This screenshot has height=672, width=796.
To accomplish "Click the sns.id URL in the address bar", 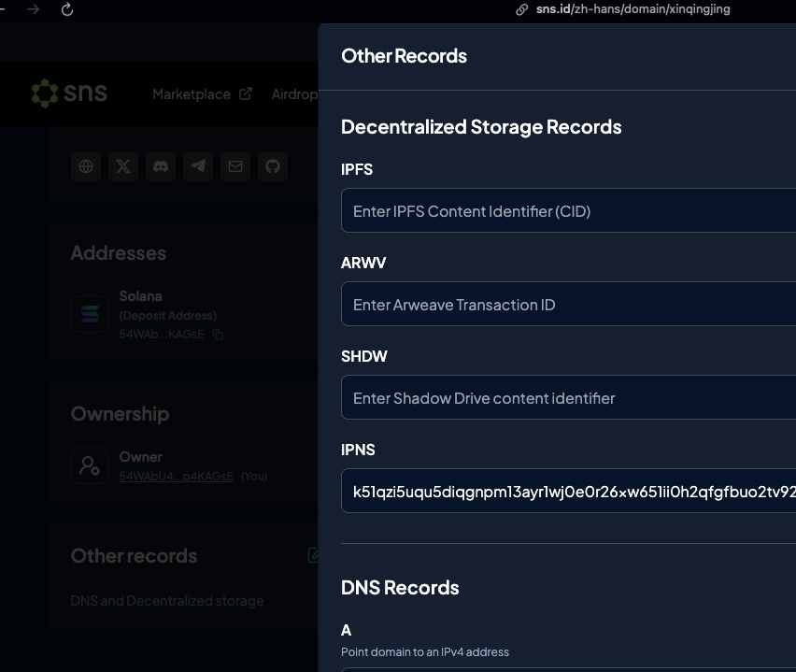I will click(633, 9).
